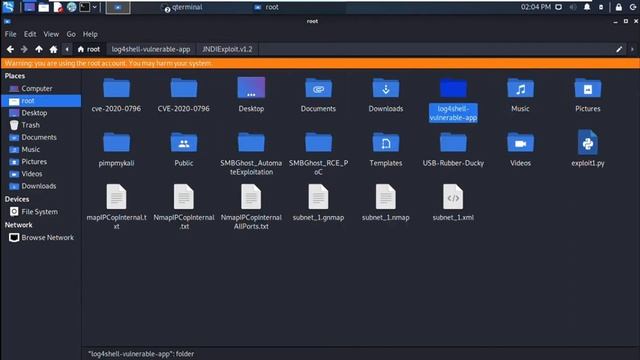Select the subnet_1.xml file
The width and height of the screenshot is (640, 360).
click(453, 197)
